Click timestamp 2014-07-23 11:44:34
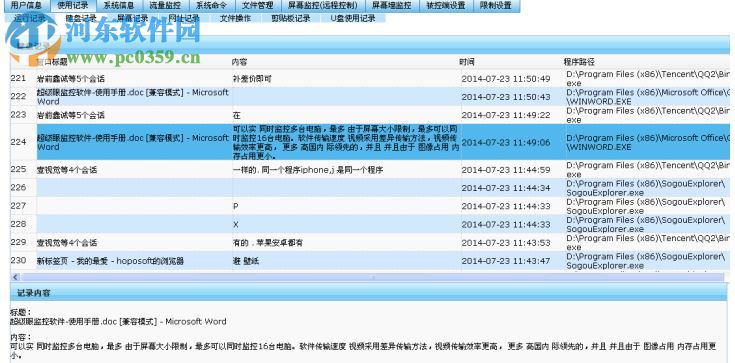 [x=506, y=188]
